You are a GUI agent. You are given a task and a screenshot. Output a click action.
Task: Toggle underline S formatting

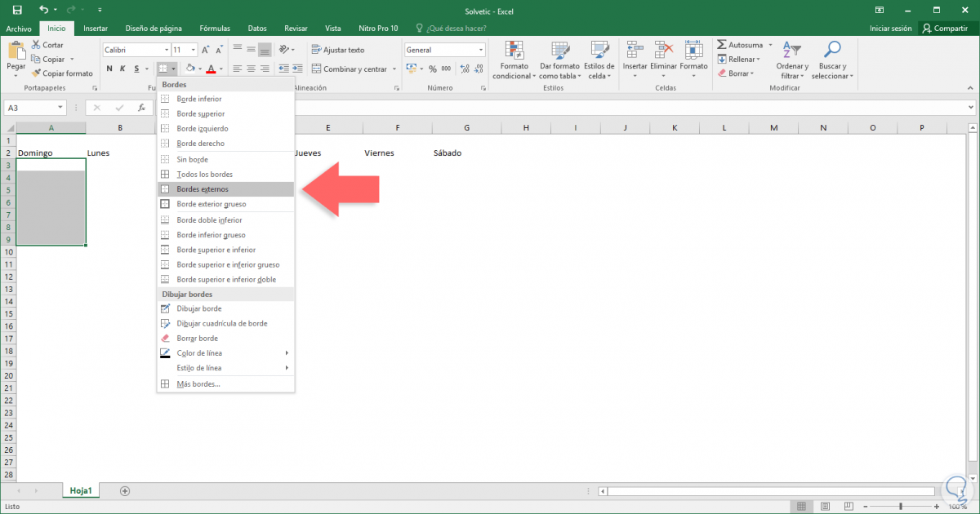coord(136,69)
